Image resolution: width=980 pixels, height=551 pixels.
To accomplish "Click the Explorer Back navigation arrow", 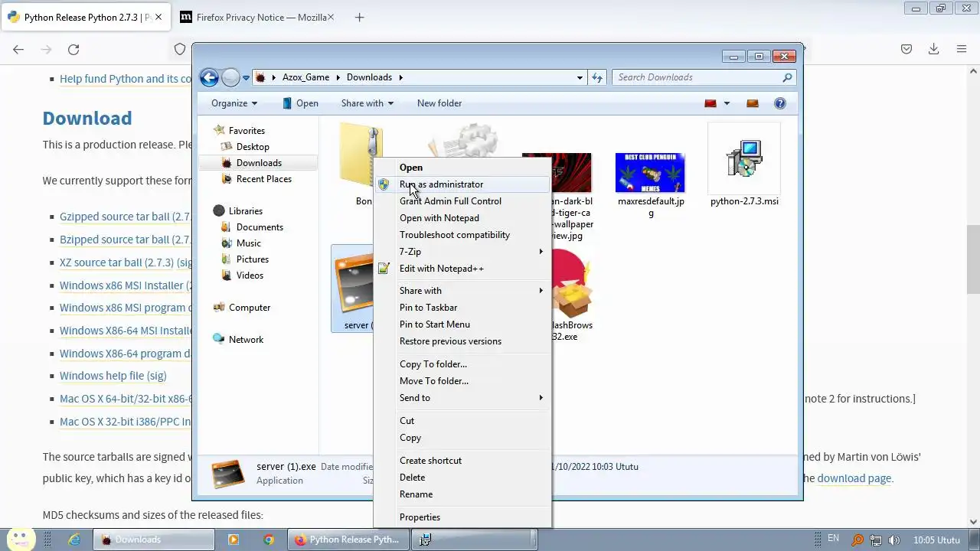I will [x=209, y=77].
